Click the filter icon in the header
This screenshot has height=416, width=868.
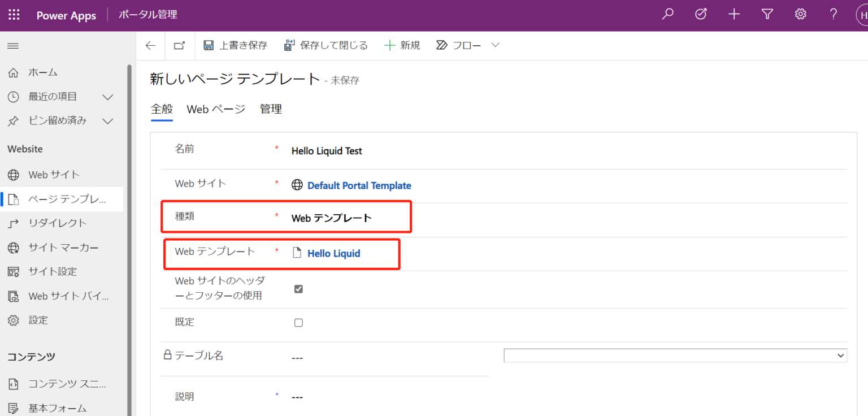click(767, 14)
